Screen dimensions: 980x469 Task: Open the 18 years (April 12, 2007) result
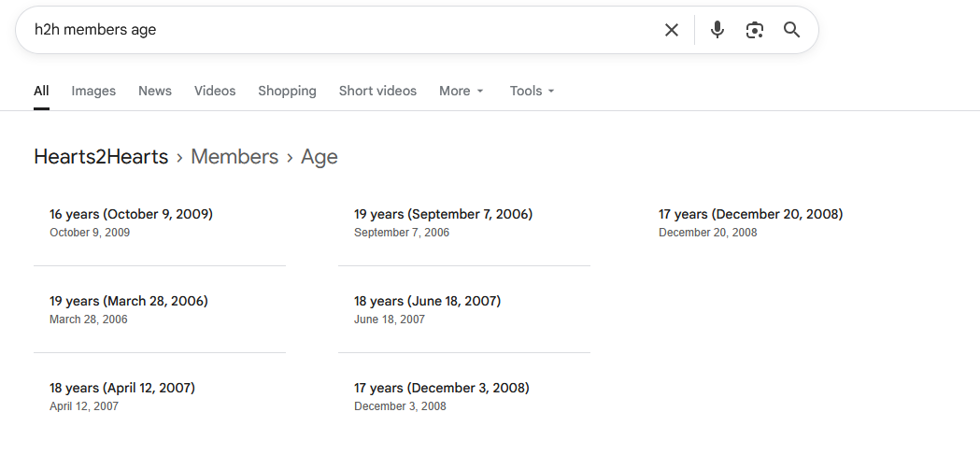pos(122,388)
